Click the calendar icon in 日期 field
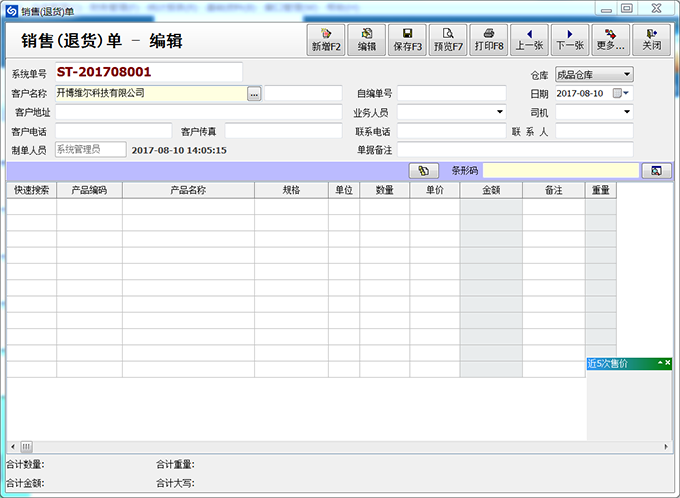Image resolution: width=680 pixels, height=498 pixels. point(617,93)
